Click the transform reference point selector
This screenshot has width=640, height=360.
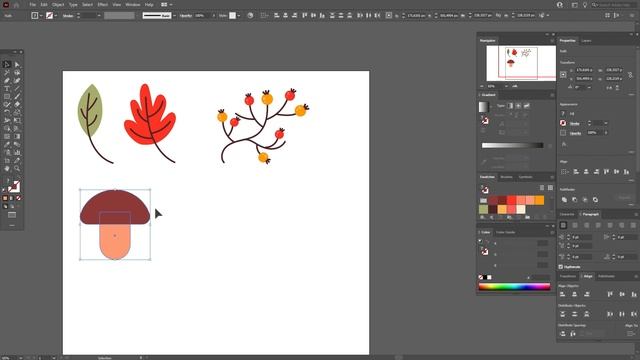pyautogui.click(x=563, y=75)
